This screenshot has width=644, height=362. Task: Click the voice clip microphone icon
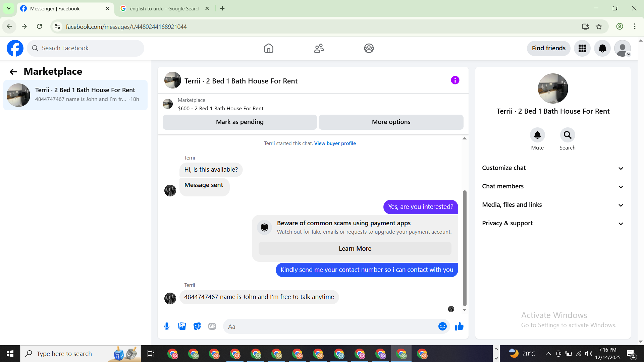pyautogui.click(x=167, y=326)
